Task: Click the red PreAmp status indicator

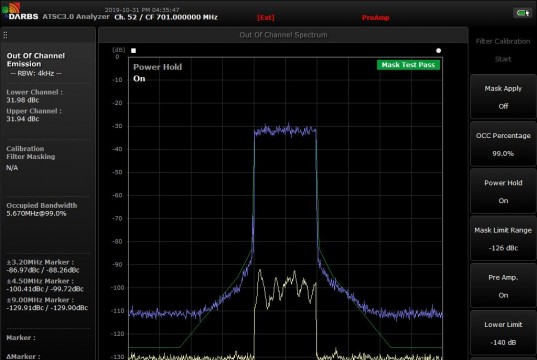Action: point(375,18)
